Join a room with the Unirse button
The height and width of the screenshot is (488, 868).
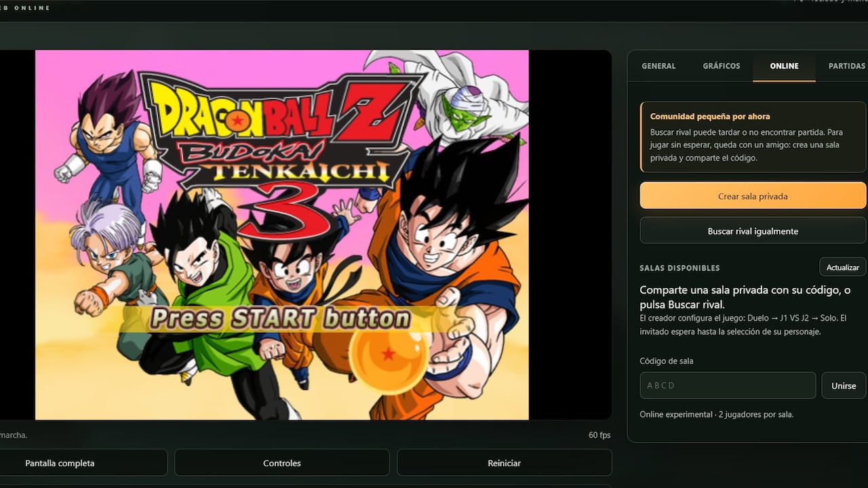click(844, 385)
